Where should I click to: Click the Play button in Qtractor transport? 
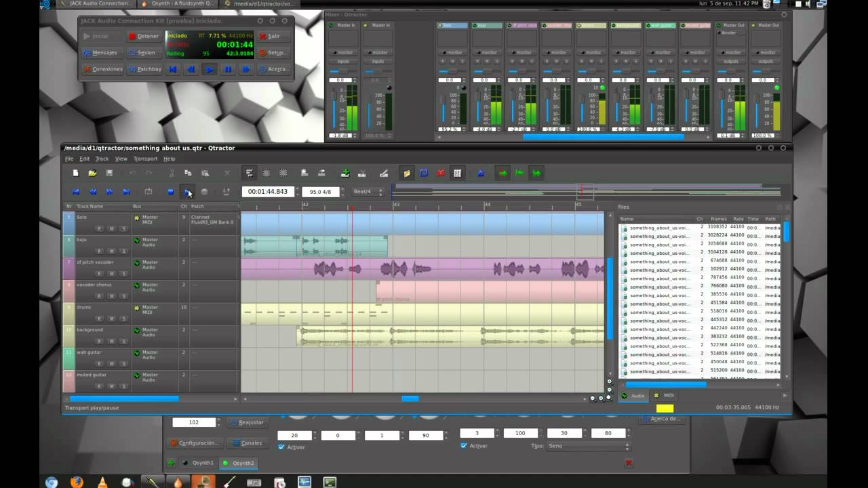(x=187, y=192)
